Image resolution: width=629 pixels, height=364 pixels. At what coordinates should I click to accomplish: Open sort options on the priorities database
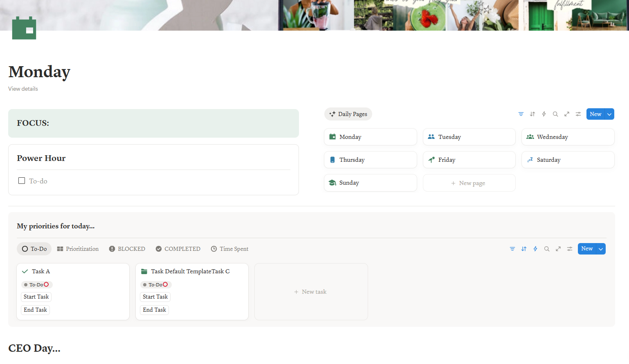(x=524, y=248)
